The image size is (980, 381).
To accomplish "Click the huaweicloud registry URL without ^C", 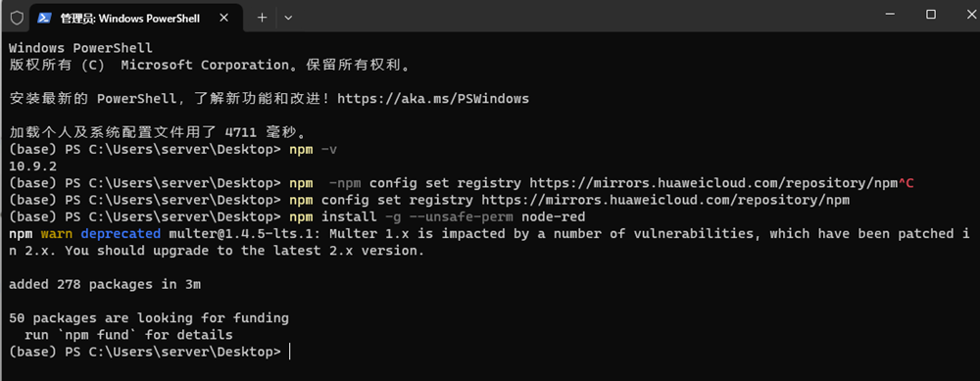I will pos(665,201).
